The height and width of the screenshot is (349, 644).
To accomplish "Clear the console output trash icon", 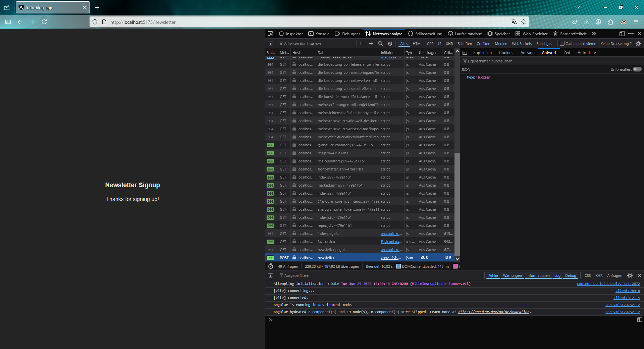I will click(x=270, y=276).
